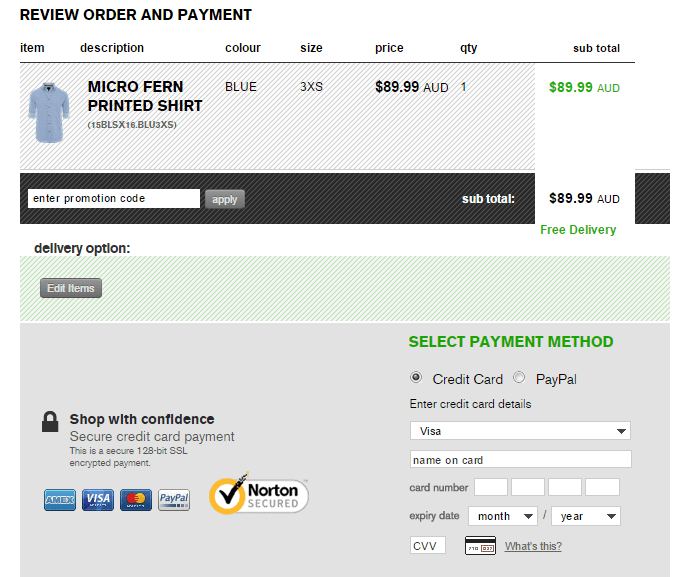This screenshot has width=695, height=577.
Task: Click the PayPal badge icon
Action: pos(174,499)
